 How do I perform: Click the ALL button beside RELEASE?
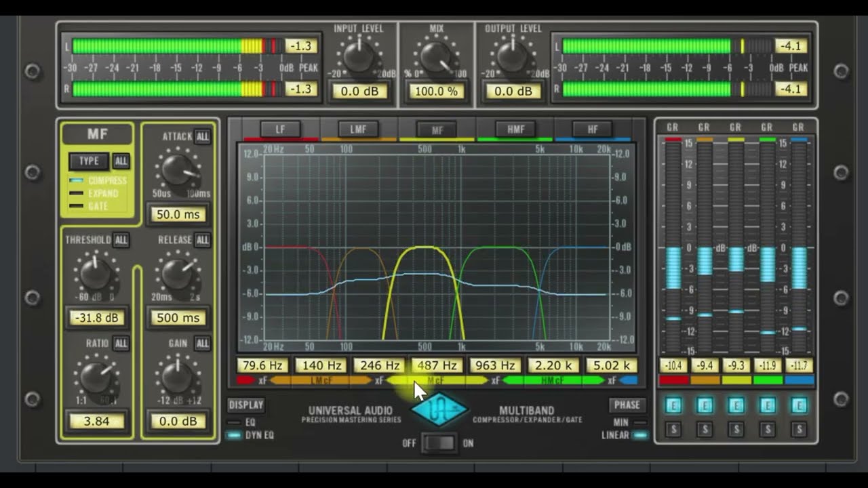[202, 240]
